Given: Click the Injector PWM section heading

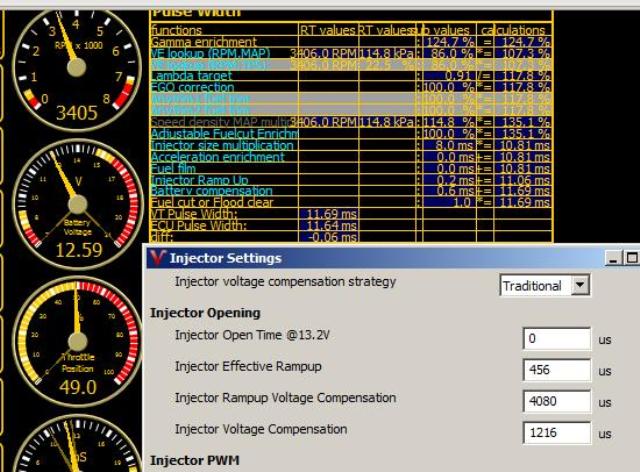Looking at the screenshot, I should coord(195,461).
